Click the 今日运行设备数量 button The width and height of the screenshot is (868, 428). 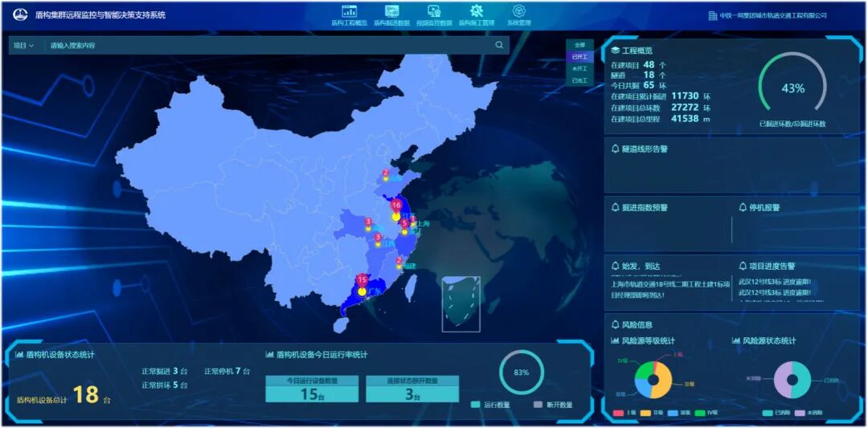pos(313,381)
